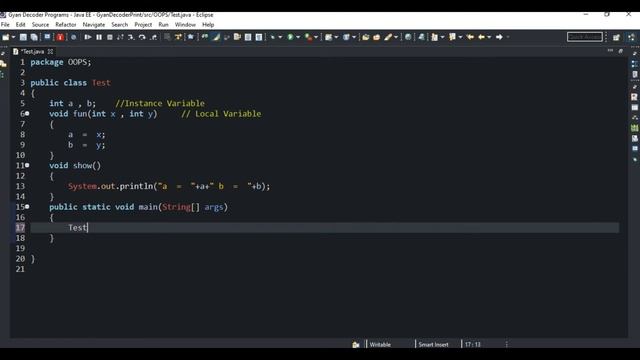Image resolution: width=640 pixels, height=360 pixels.
Task: Click the Open Task icon
Action: (376, 37)
